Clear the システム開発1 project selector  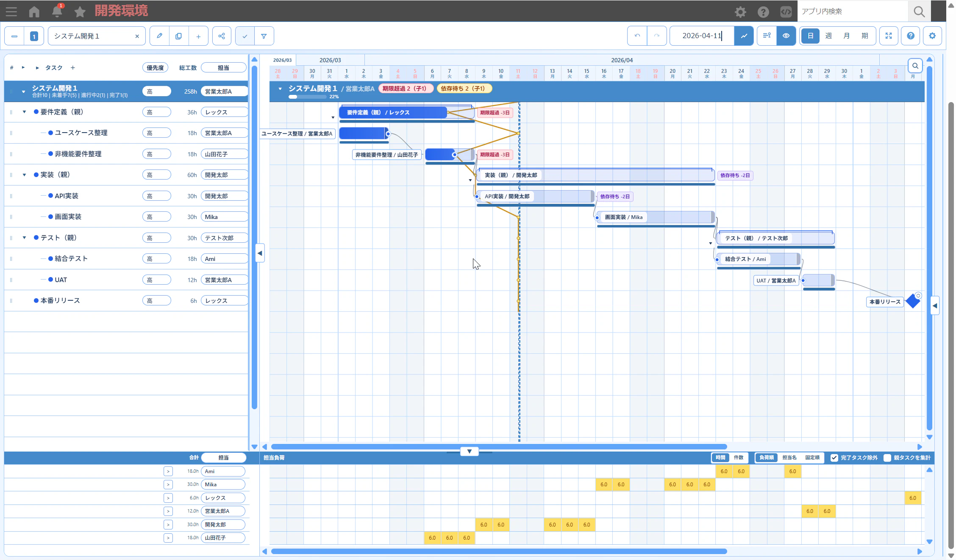137,36
